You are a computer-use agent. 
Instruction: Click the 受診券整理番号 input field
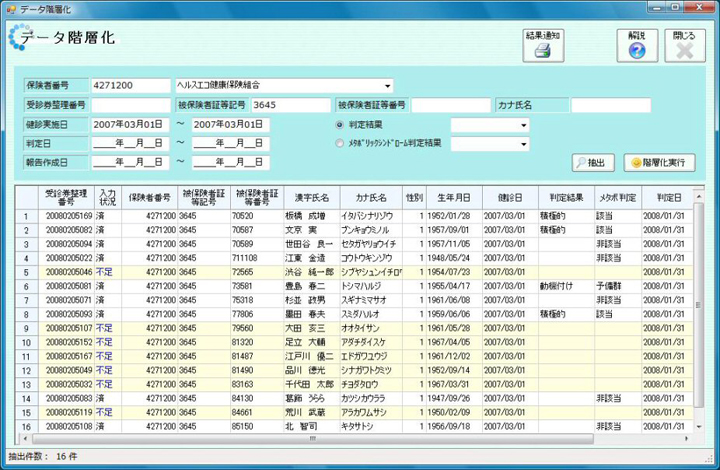click(x=130, y=105)
